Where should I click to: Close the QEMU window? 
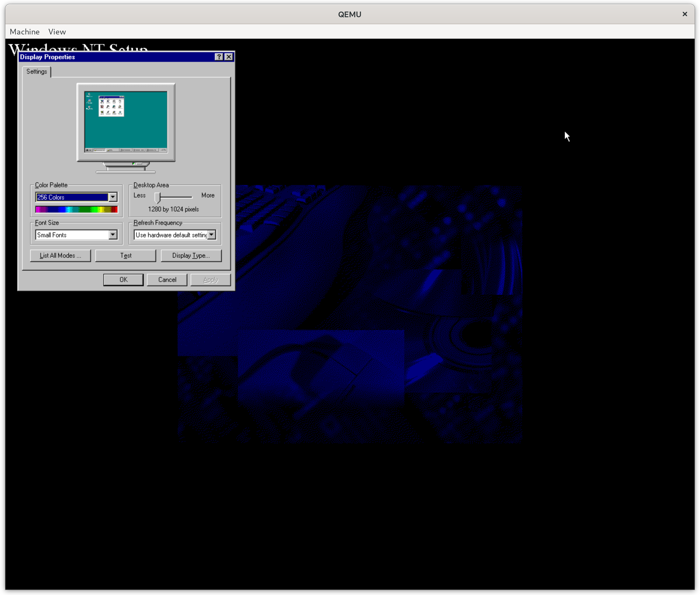684,14
